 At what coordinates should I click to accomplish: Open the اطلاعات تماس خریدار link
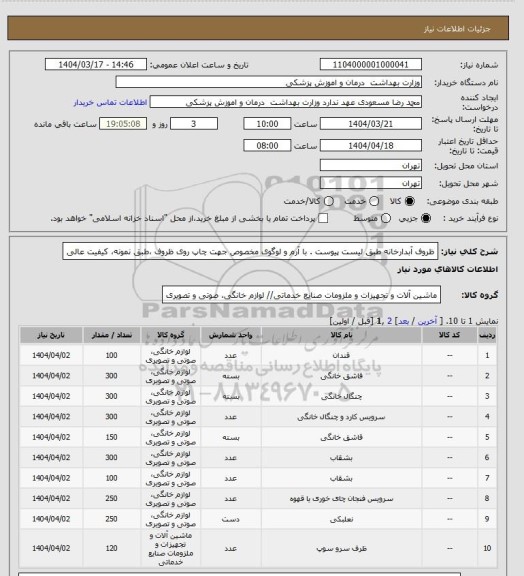coord(110,102)
